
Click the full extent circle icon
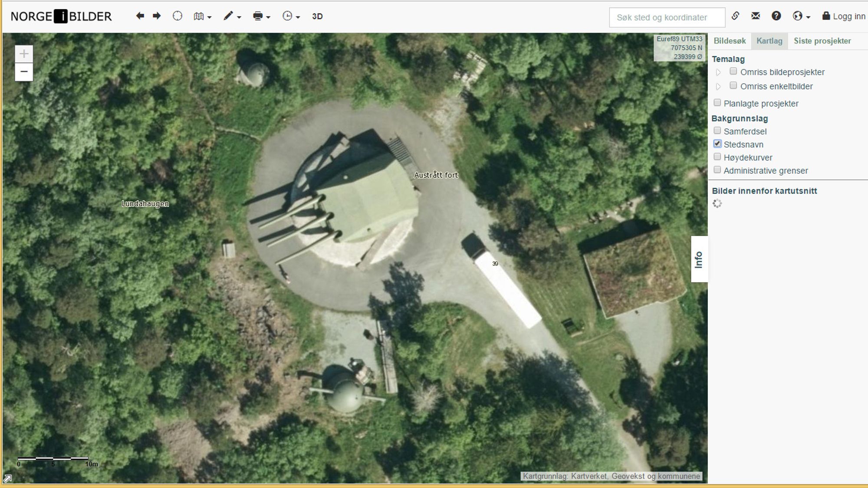pos(178,16)
